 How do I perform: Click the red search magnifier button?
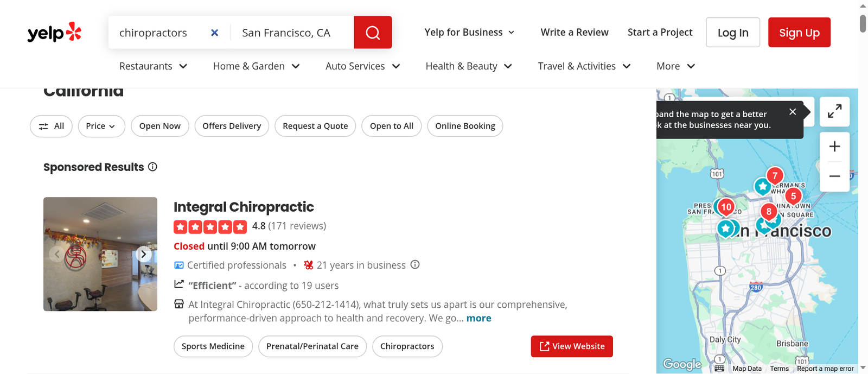(373, 33)
